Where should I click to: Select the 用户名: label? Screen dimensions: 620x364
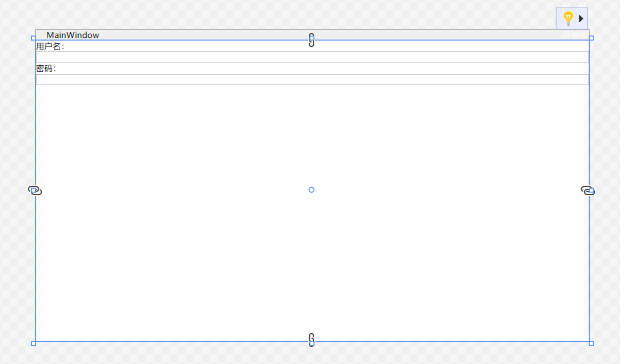pos(50,46)
